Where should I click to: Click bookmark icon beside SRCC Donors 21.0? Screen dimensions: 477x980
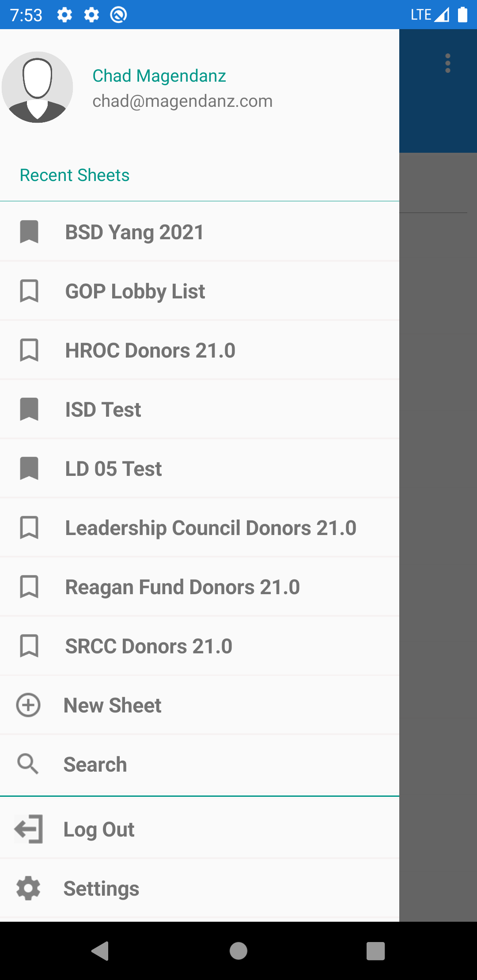coord(29,646)
